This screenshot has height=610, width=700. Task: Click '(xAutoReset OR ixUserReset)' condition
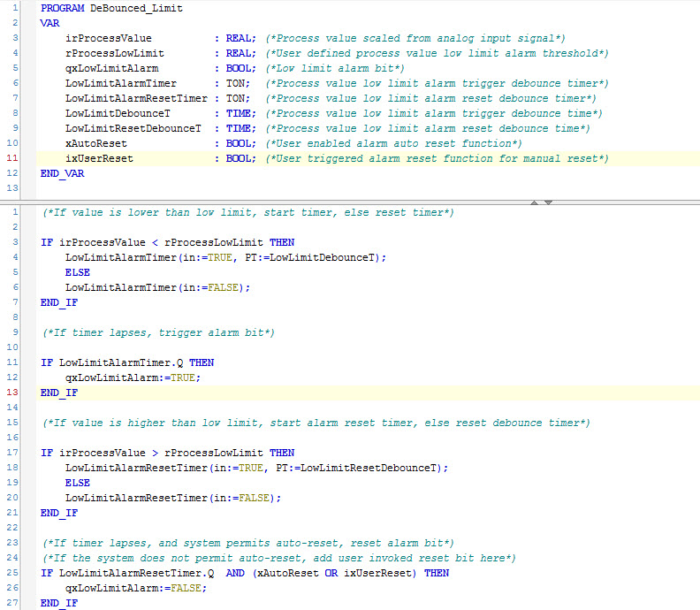click(x=334, y=574)
